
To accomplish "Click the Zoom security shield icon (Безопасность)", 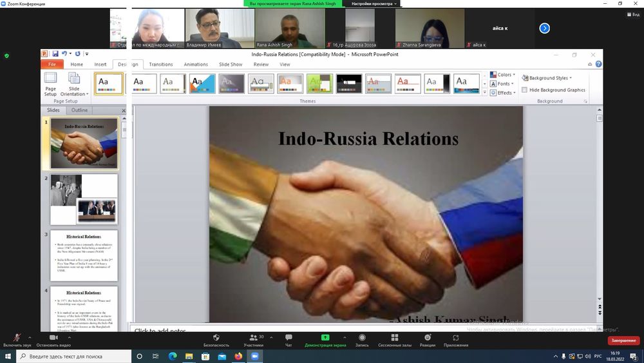I will pyautogui.click(x=216, y=340).
